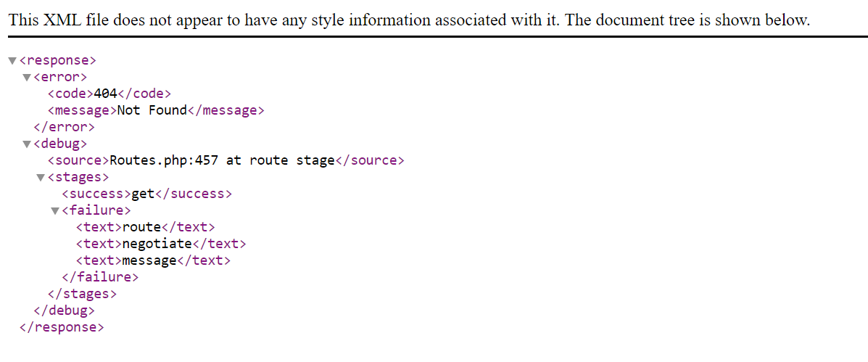Click the closing failure tag
This screenshot has width=868, height=362.
pyautogui.click(x=100, y=276)
